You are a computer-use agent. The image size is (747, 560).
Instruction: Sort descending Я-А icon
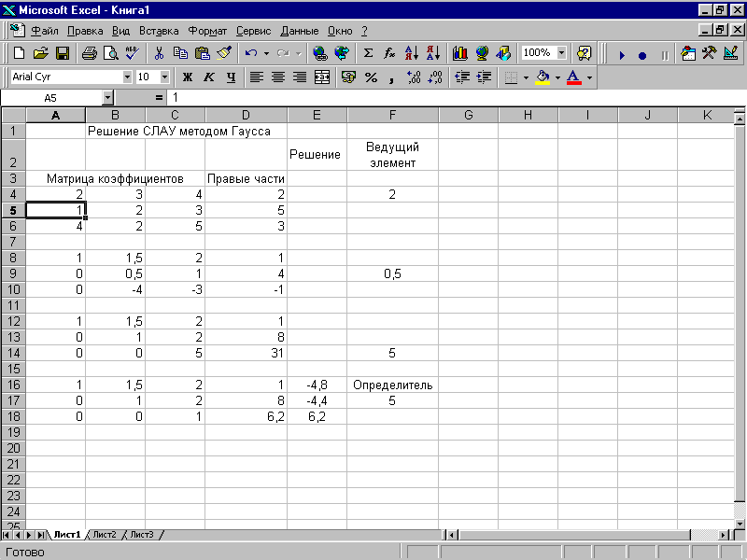coord(433,53)
